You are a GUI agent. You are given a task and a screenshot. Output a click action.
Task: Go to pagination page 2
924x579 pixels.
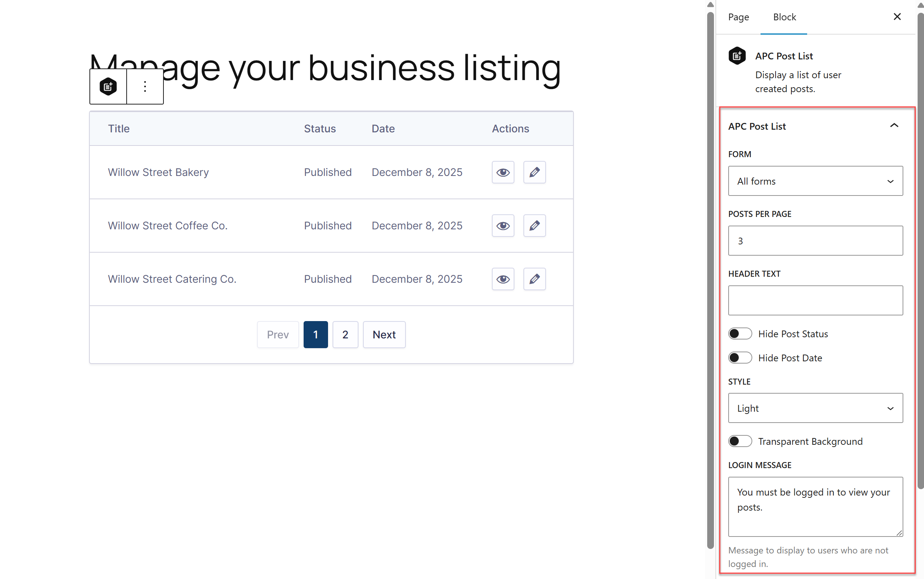[345, 335]
